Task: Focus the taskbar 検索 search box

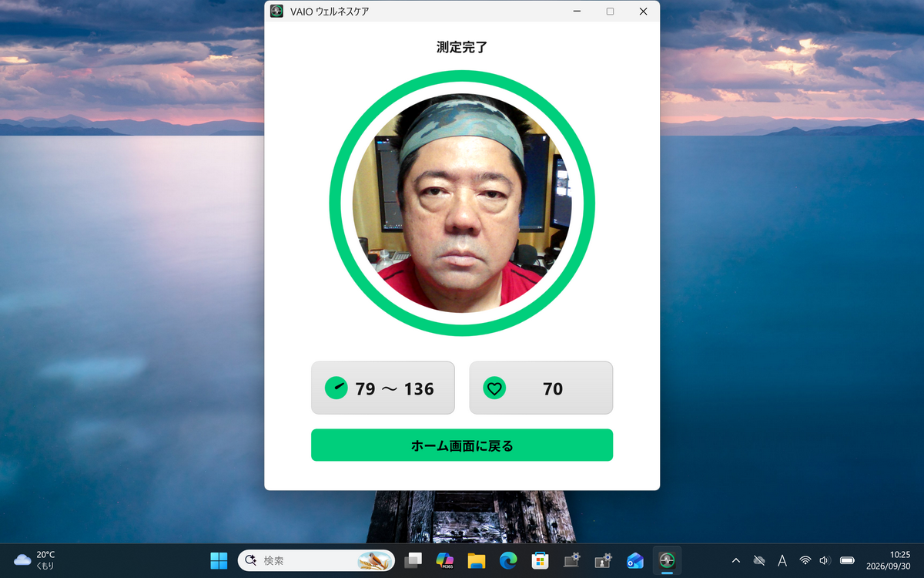Action: [x=316, y=560]
